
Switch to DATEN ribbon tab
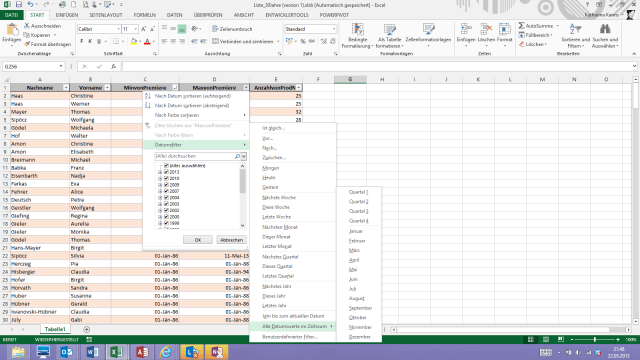[x=174, y=15]
